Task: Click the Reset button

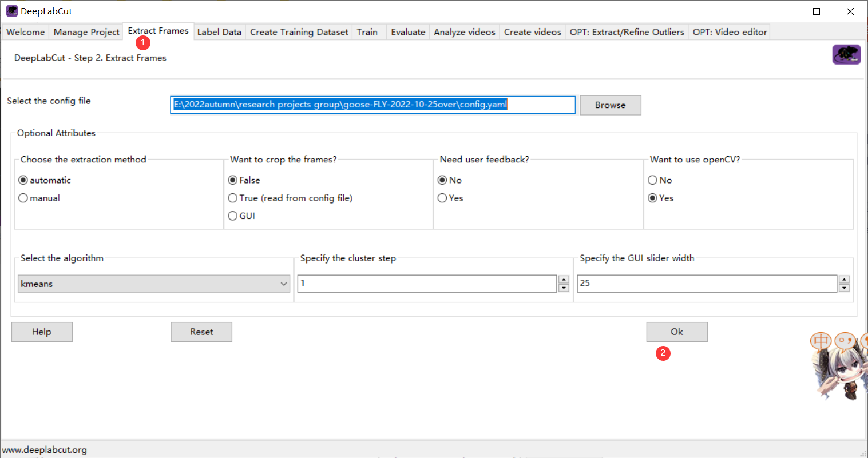Action: pos(201,332)
